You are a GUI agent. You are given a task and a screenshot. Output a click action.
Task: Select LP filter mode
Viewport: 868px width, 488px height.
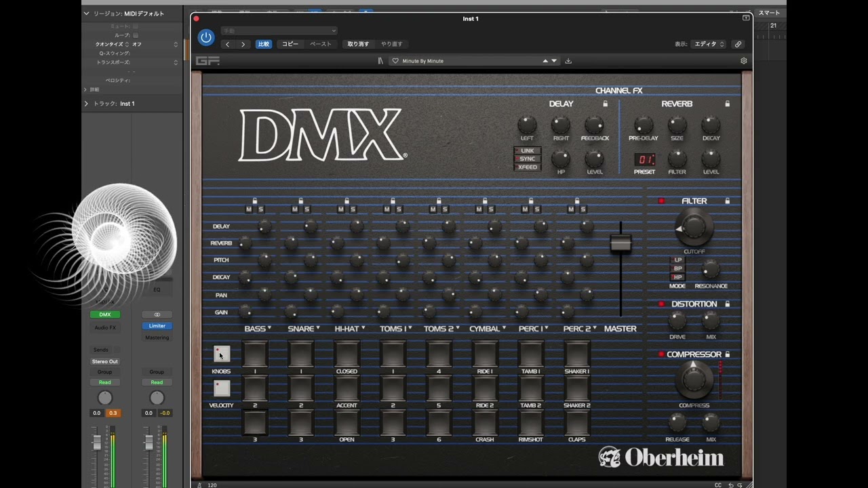pos(677,260)
